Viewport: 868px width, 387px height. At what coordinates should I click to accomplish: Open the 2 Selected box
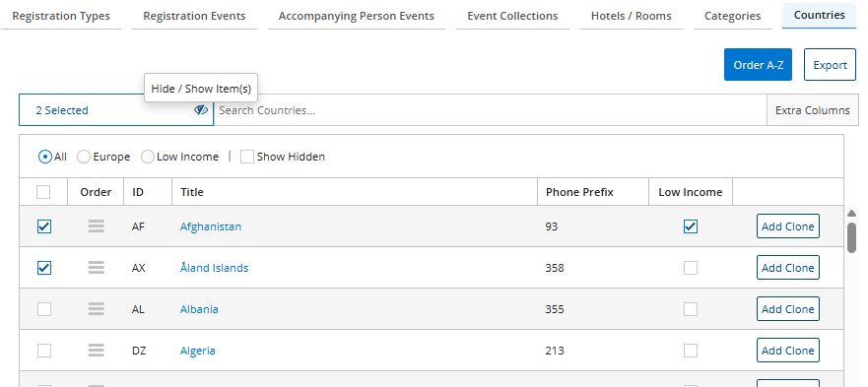[x=116, y=110]
